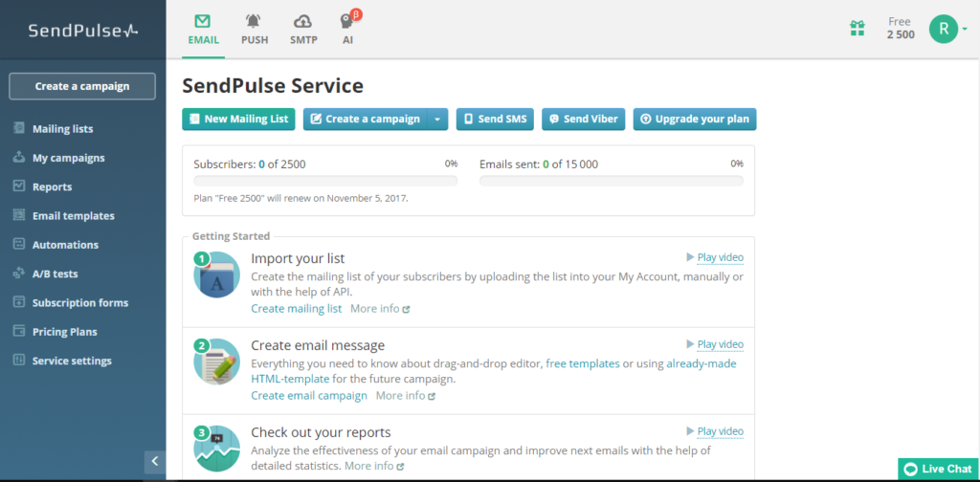Click the Automations sidebar icon
The image size is (980, 482).
coord(19,244)
